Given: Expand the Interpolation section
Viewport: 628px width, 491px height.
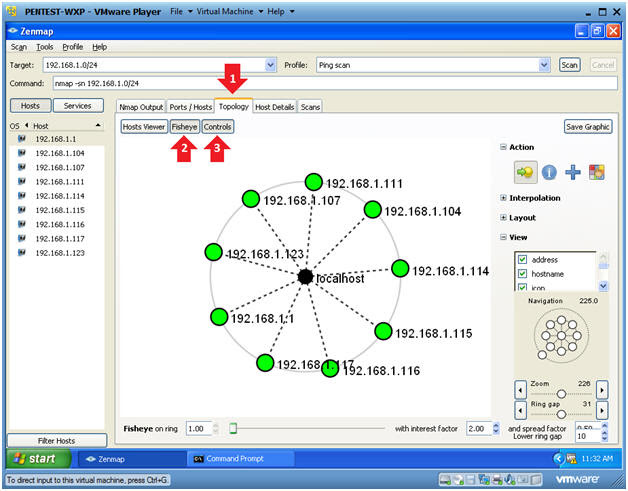Looking at the screenshot, I should (503, 197).
